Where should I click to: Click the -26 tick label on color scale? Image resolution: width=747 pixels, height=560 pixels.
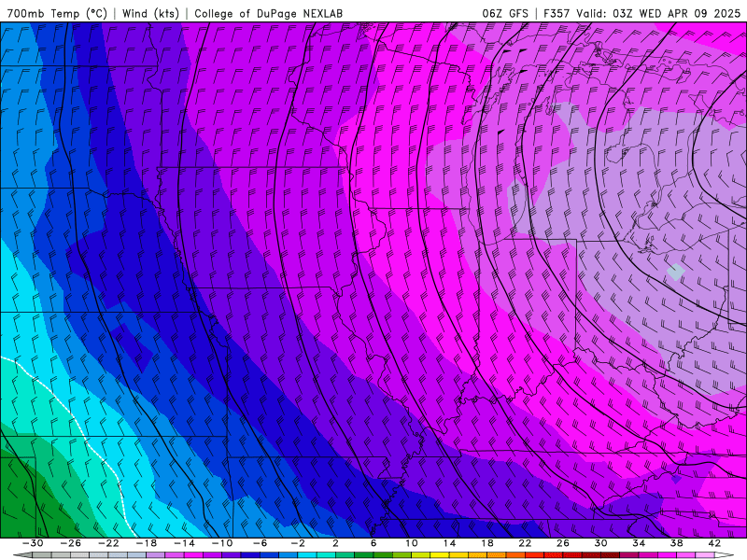coord(71,543)
